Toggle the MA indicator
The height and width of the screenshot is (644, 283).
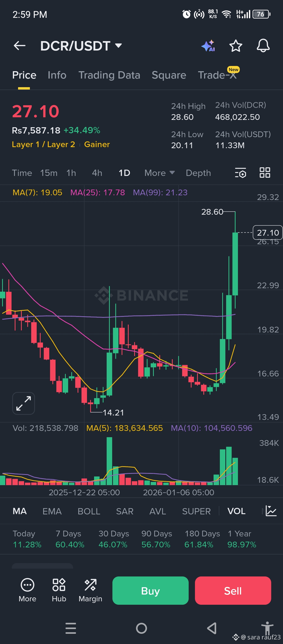pos(20,511)
